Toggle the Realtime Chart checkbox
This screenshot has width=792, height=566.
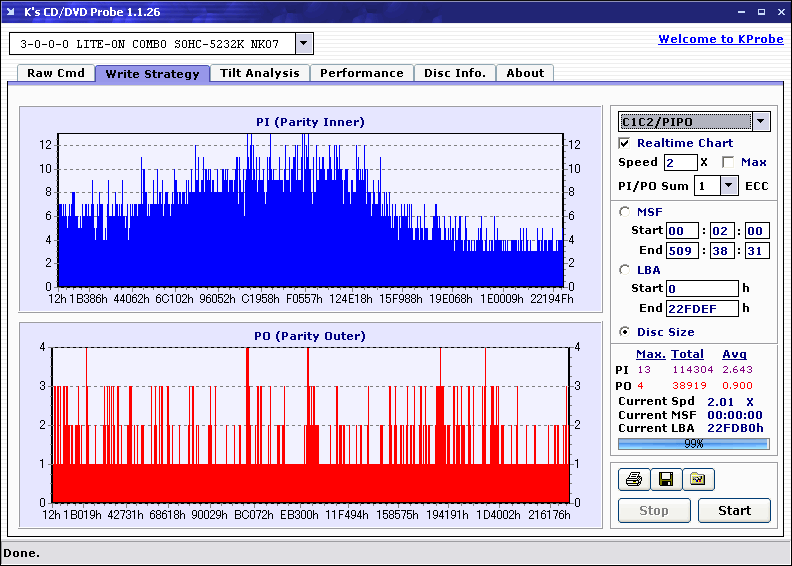pyautogui.click(x=625, y=143)
